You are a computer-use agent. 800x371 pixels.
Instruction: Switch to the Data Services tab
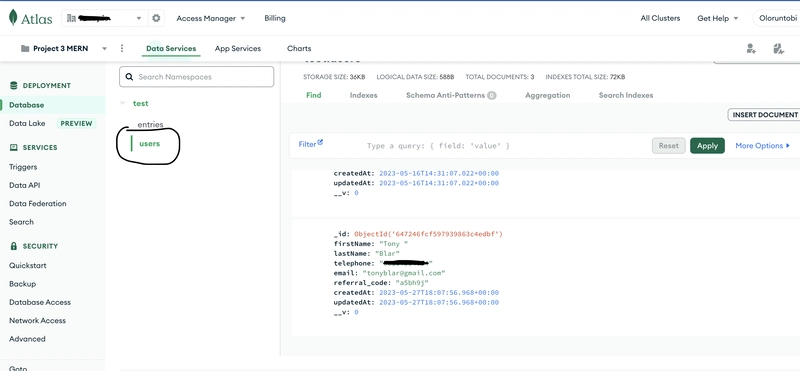(171, 48)
